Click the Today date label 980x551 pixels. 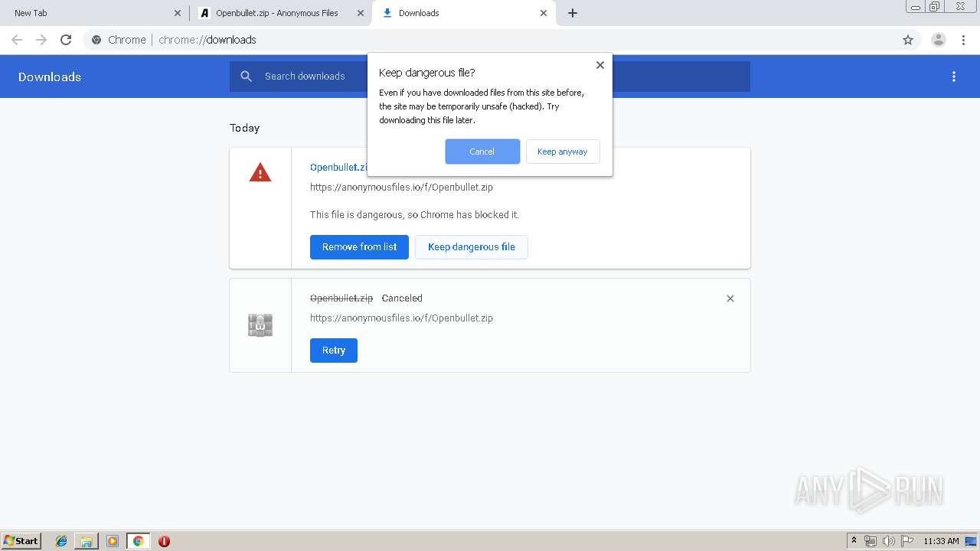click(x=245, y=128)
